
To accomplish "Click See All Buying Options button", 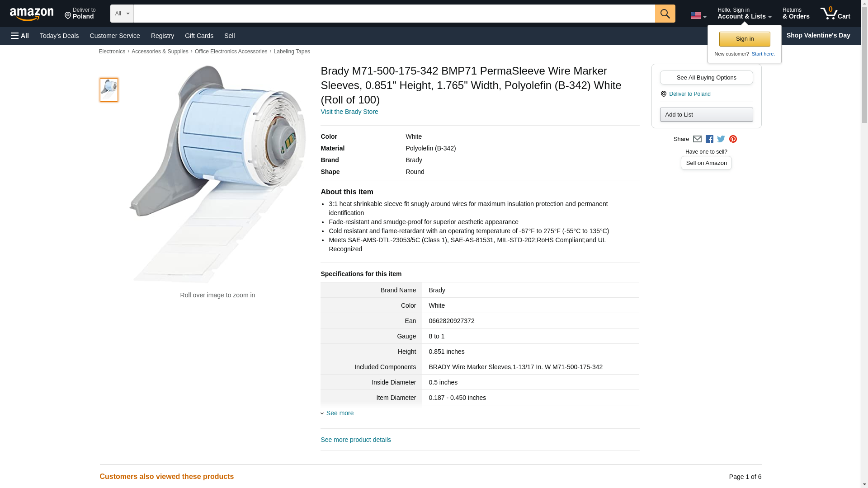I will click(706, 77).
